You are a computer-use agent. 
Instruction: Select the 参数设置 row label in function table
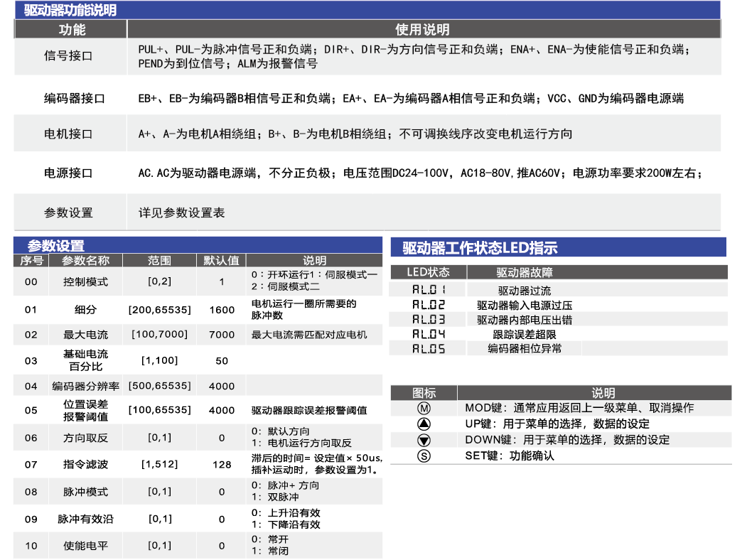pos(68,213)
